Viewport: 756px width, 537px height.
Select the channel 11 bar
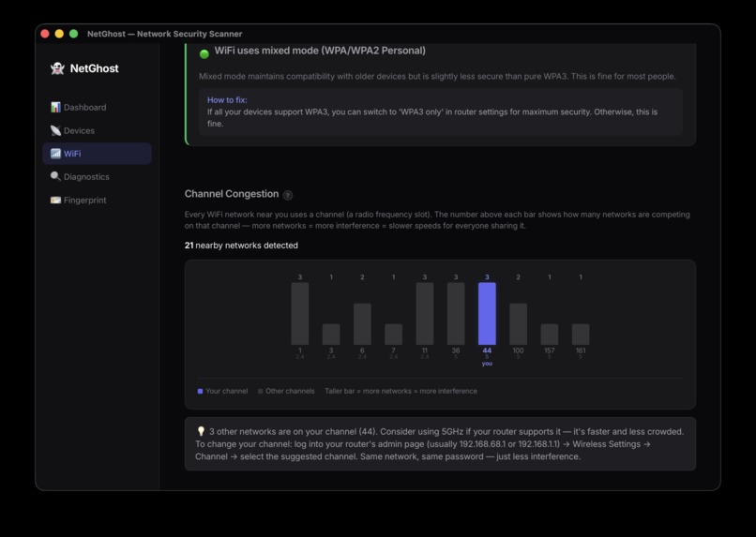click(425, 314)
